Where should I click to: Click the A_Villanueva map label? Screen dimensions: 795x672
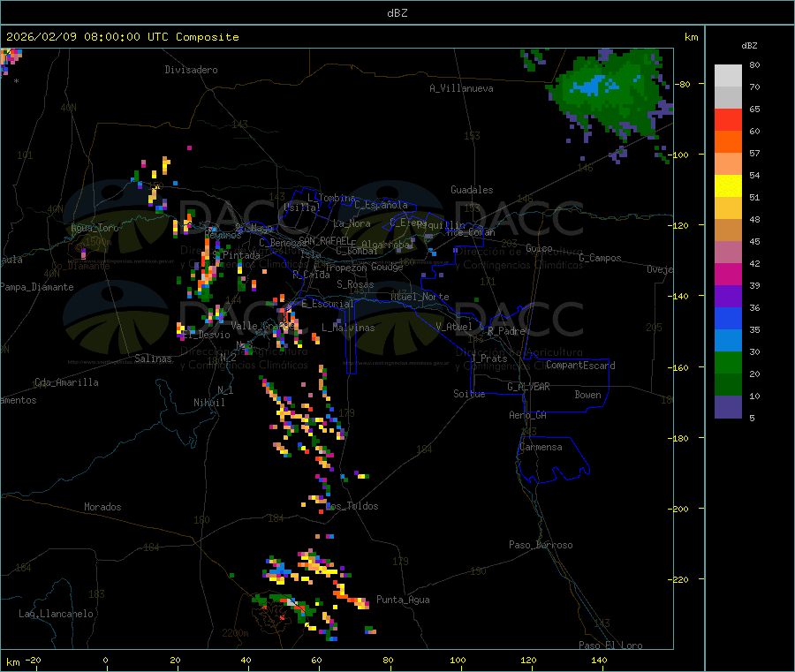pos(461,88)
